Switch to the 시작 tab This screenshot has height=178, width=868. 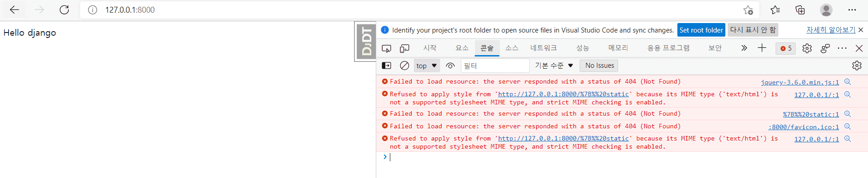430,48
